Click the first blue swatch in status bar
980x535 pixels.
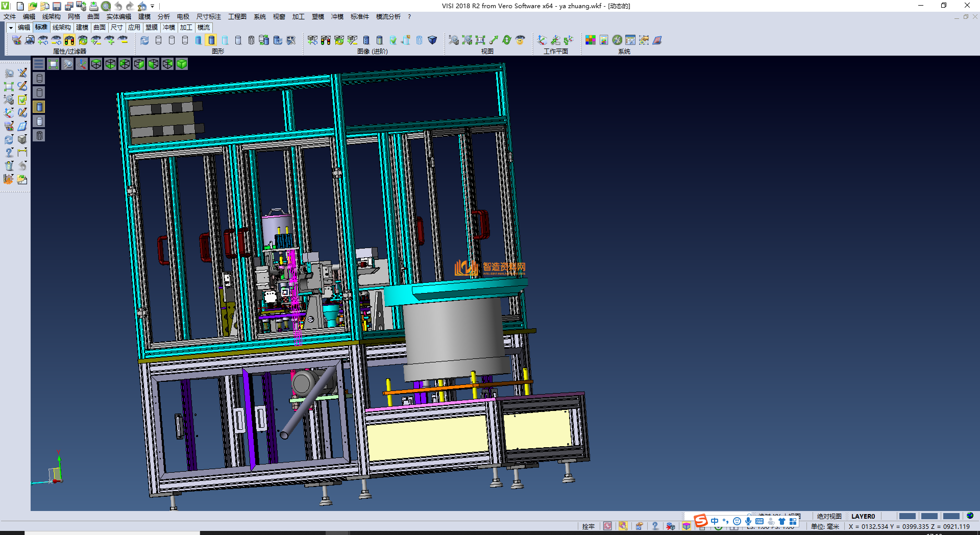pos(907,516)
